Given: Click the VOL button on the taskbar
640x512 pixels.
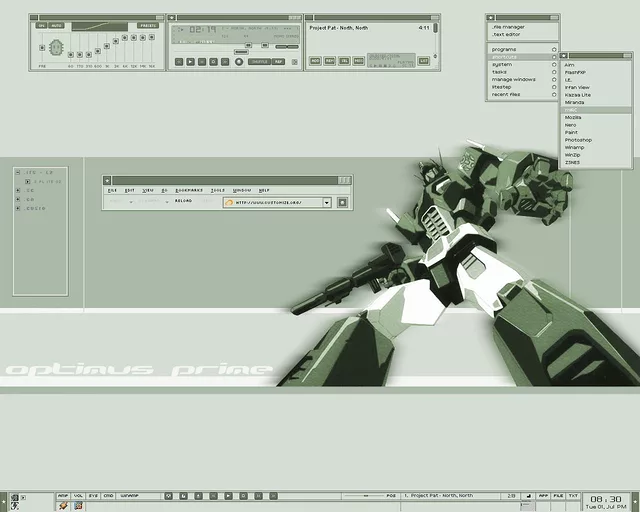Looking at the screenshot, I should (x=78, y=496).
